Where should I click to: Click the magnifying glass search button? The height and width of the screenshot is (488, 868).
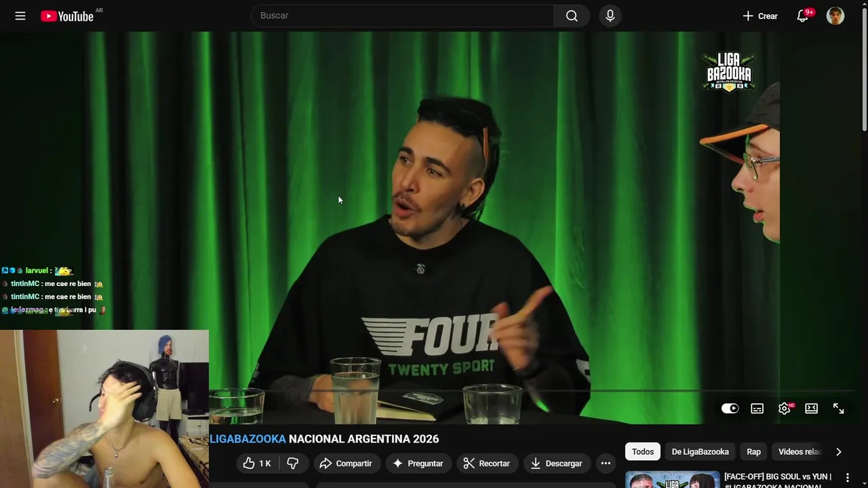point(572,16)
